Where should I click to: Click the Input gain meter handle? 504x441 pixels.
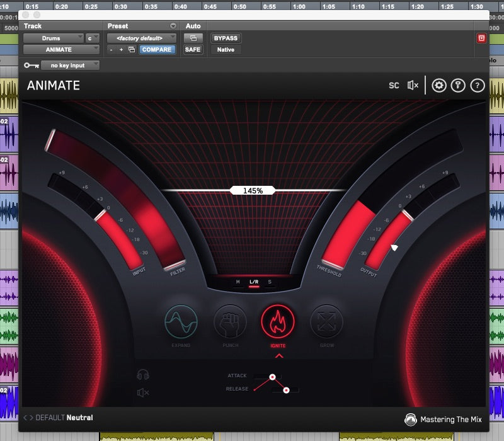(100, 215)
